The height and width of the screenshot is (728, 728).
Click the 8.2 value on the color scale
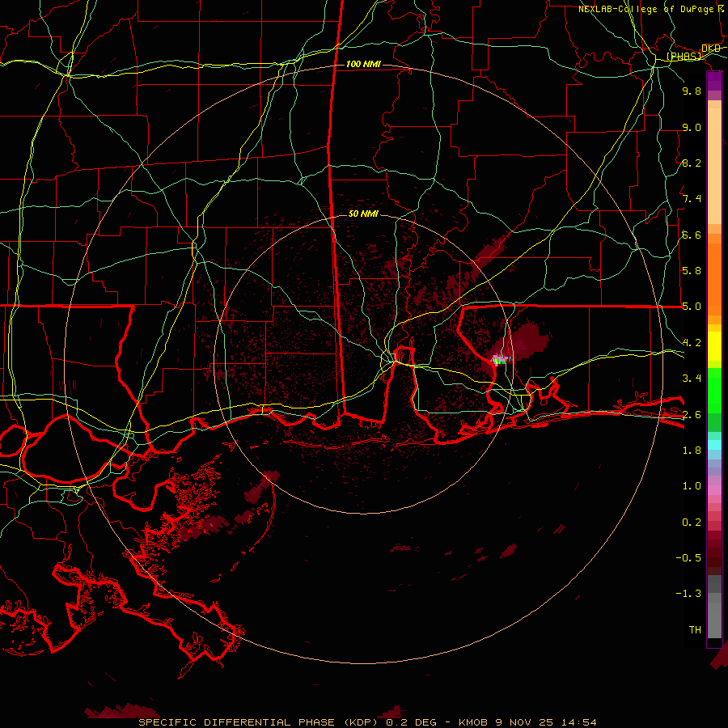pyautogui.click(x=692, y=163)
